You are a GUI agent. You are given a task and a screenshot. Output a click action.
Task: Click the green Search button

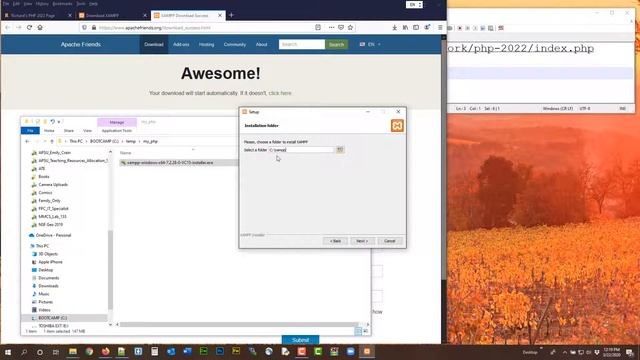click(x=336, y=44)
